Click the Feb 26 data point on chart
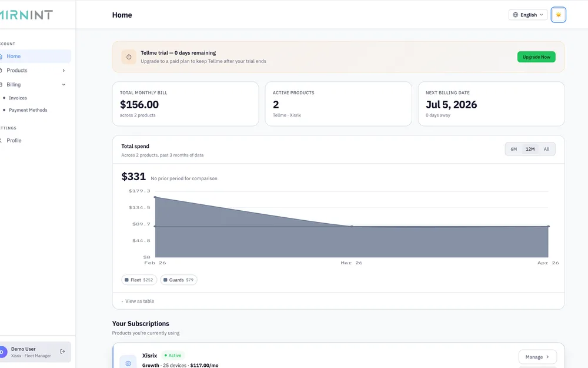Screen dimensions: 588x368 click(155, 197)
